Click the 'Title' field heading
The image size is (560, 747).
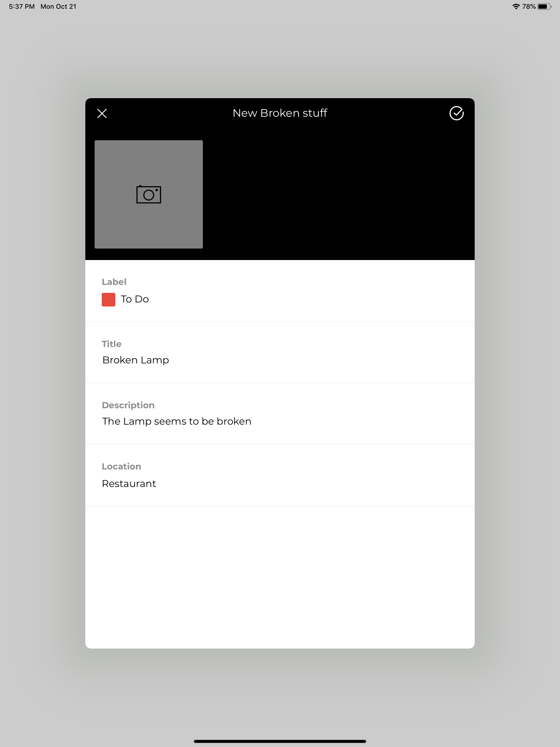pos(112,344)
